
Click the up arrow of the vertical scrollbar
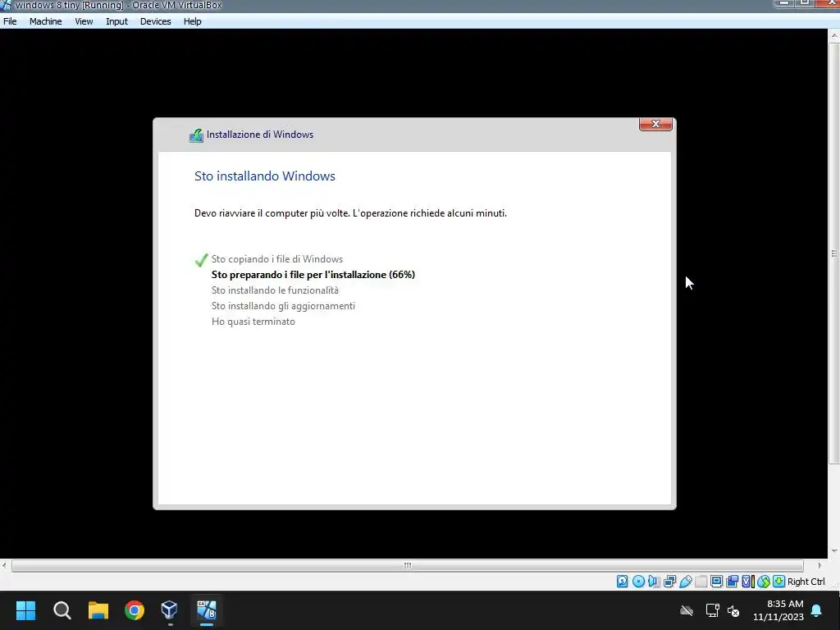tap(834, 35)
